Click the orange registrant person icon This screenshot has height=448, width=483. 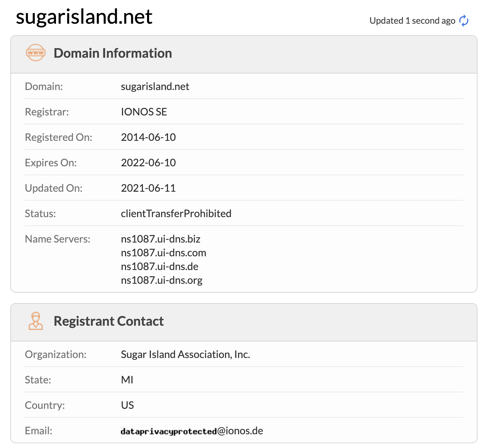coord(35,321)
